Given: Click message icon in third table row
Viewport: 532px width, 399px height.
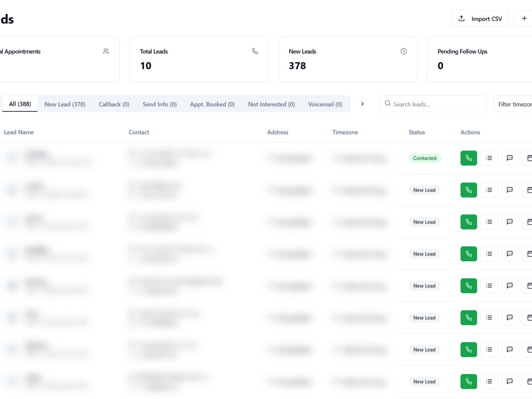Looking at the screenshot, I should point(510,222).
